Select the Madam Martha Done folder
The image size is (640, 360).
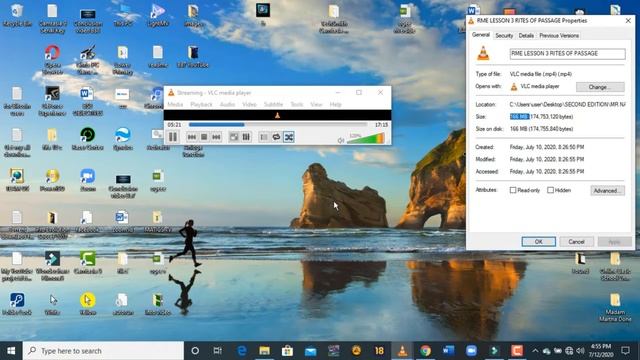click(615, 307)
